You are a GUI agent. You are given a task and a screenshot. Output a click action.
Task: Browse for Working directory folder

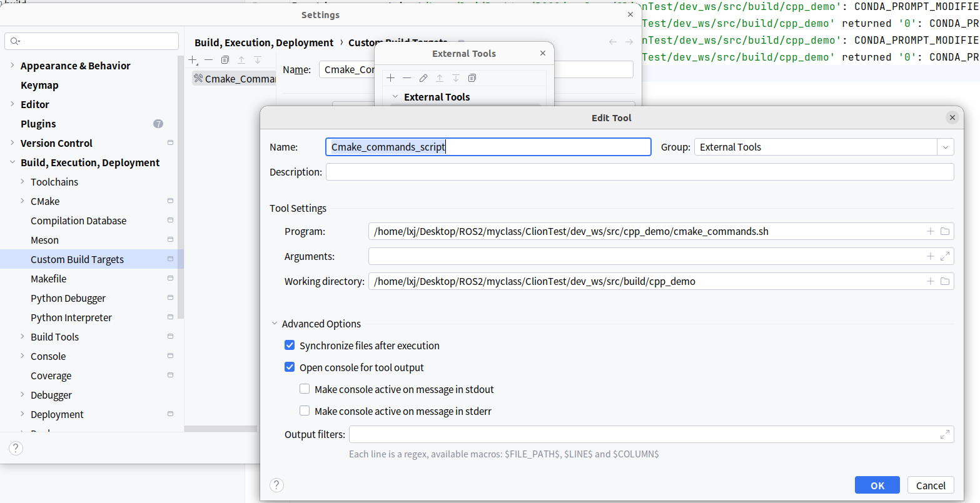pos(944,281)
